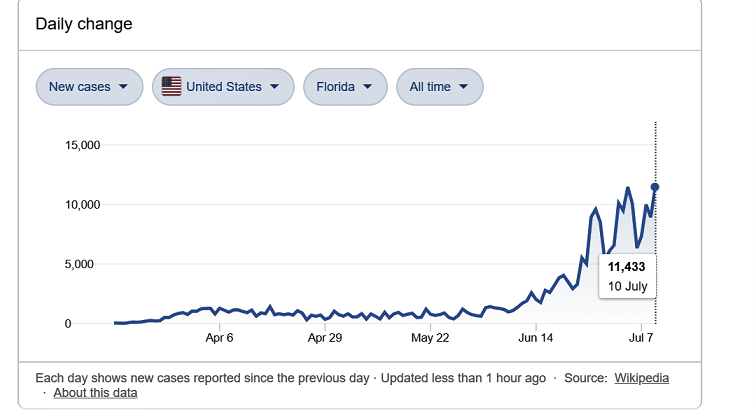Screen dimensions: 754x411
Task: Click the May 22 axis label
Action: tap(430, 338)
